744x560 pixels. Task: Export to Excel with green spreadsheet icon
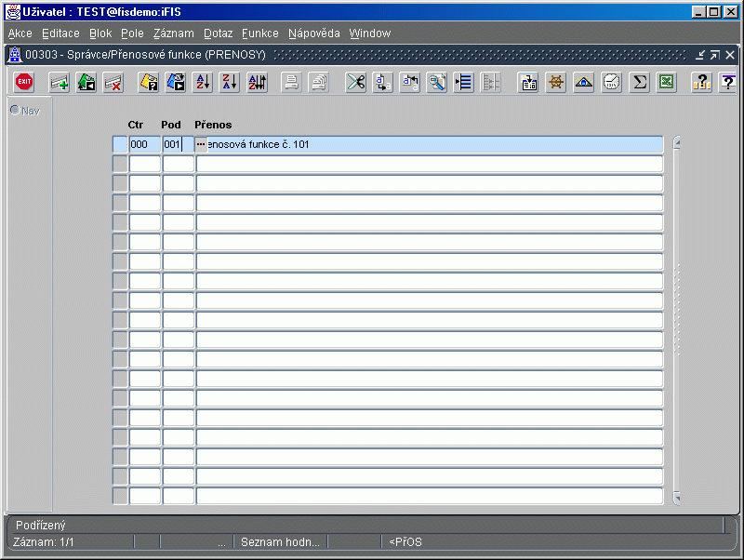click(667, 83)
